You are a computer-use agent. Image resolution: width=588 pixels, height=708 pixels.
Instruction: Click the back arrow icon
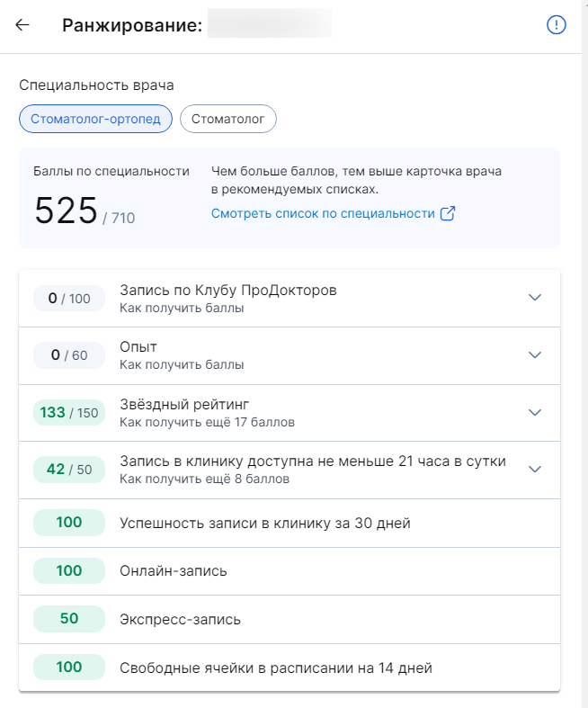tap(22, 25)
